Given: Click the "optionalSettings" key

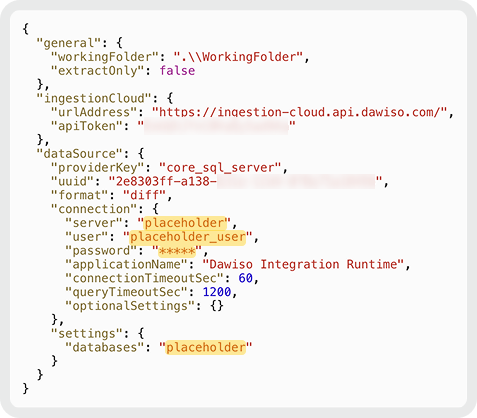Looking at the screenshot, I should click(x=130, y=306).
